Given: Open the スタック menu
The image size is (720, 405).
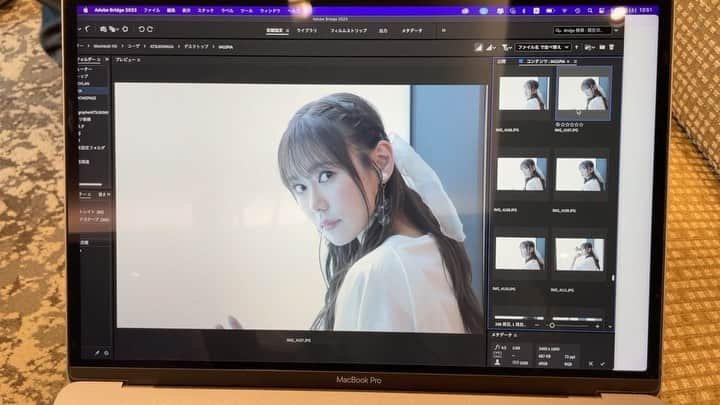Looking at the screenshot, I should tap(206, 10).
